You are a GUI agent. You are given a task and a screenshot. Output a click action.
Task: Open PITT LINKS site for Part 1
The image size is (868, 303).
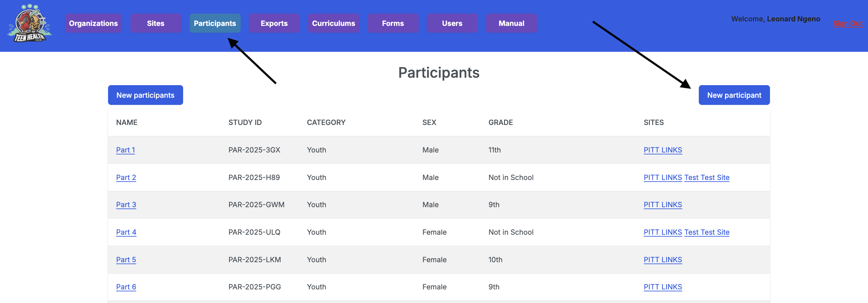[663, 150]
